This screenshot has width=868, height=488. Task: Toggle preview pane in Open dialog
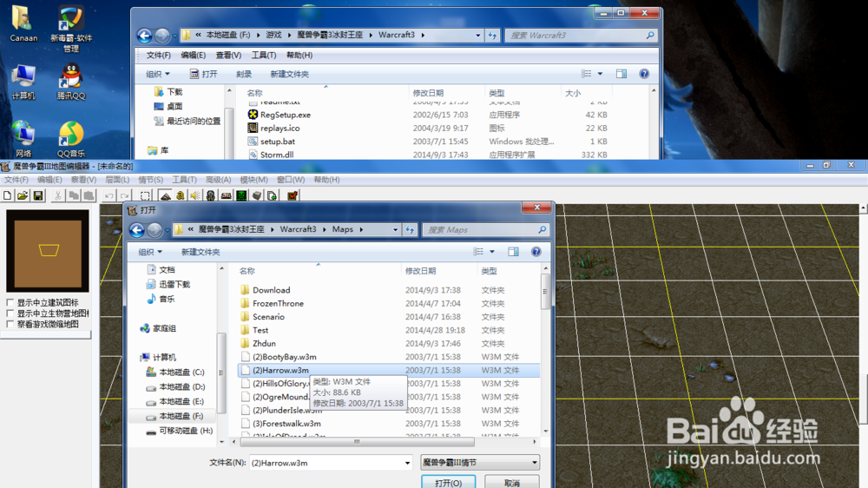[x=513, y=252]
